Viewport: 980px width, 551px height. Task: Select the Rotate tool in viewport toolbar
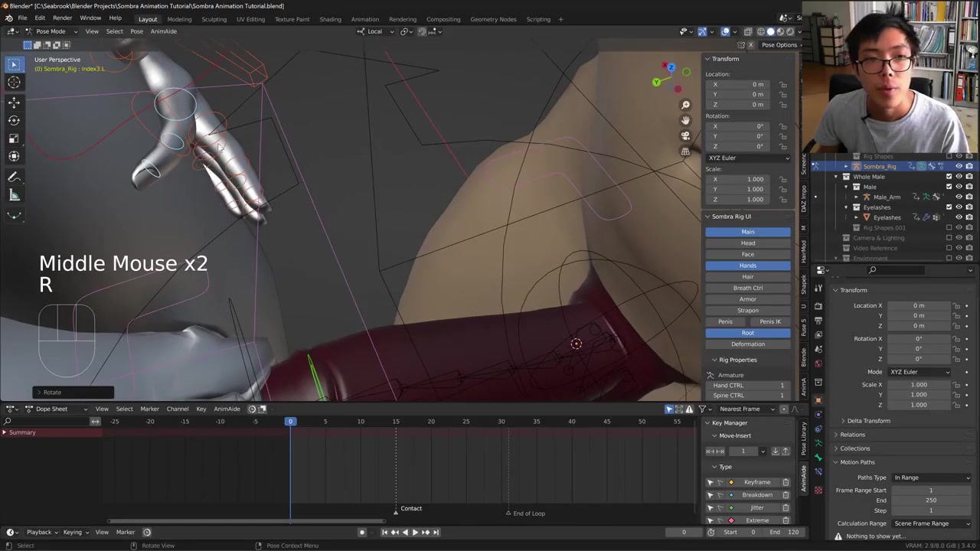(x=14, y=120)
